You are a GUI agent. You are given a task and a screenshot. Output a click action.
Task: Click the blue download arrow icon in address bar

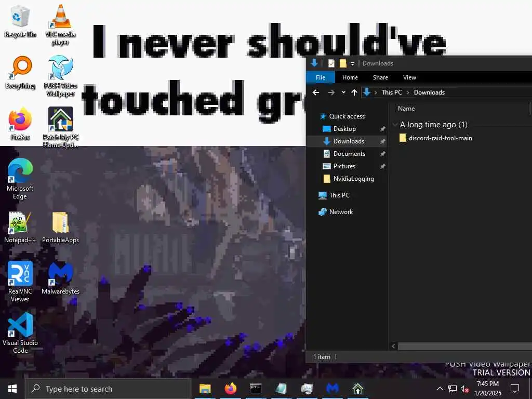(x=367, y=92)
